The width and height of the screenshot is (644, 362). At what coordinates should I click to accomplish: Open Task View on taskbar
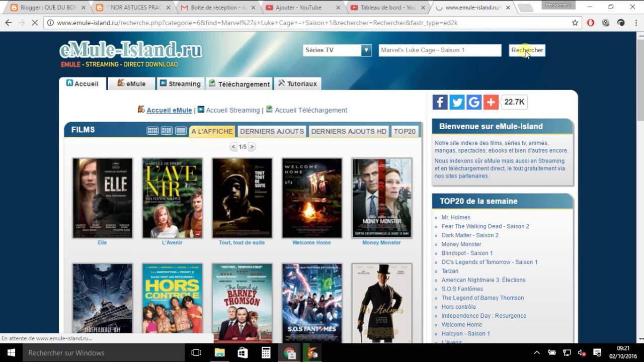(x=196, y=352)
